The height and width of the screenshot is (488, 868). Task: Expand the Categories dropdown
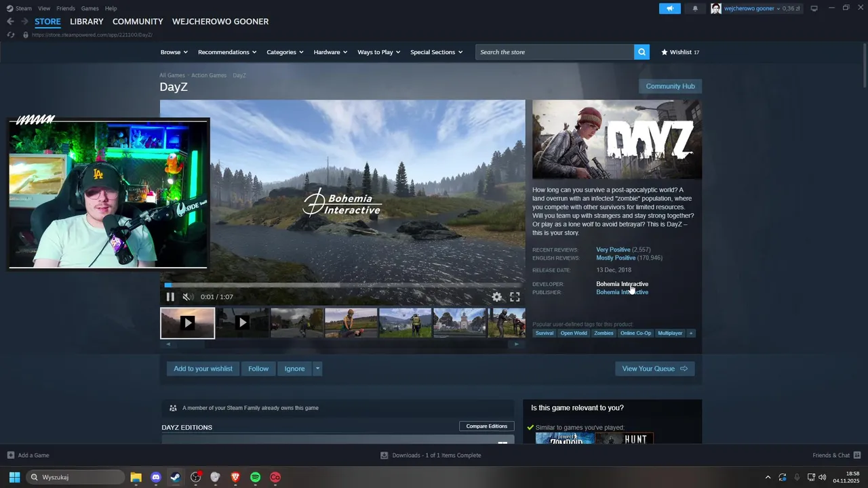[x=285, y=52]
